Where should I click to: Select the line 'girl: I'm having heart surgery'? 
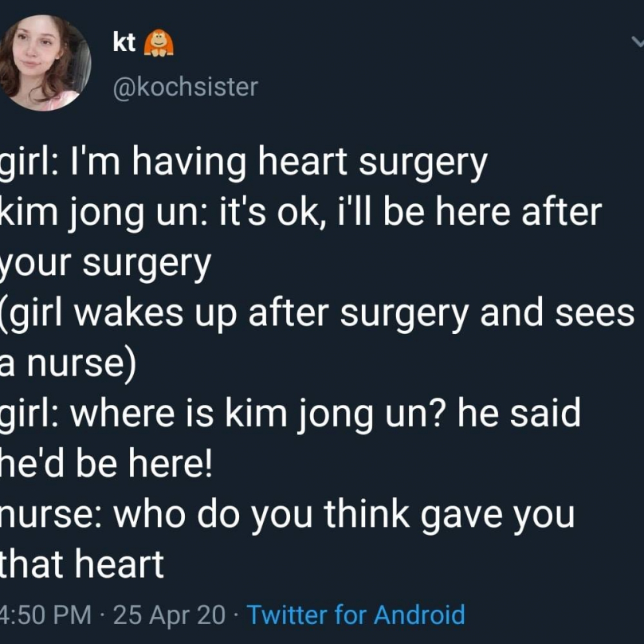click(244, 163)
